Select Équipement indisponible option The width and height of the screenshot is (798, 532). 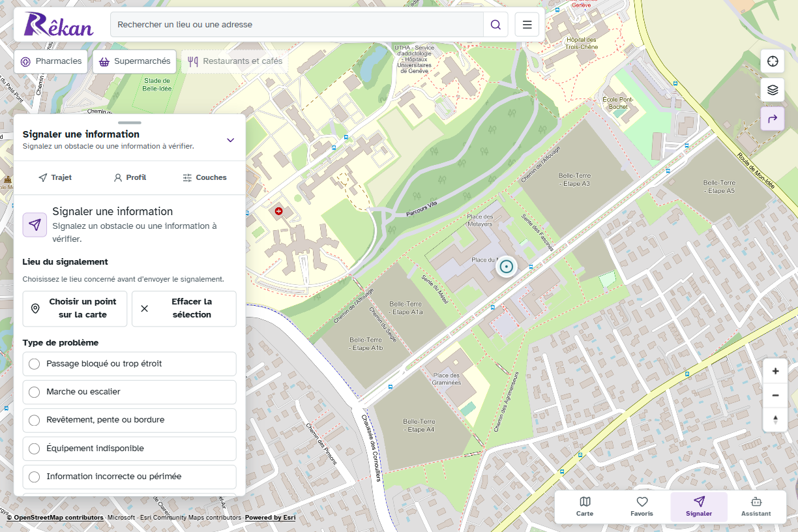pyautogui.click(x=129, y=449)
